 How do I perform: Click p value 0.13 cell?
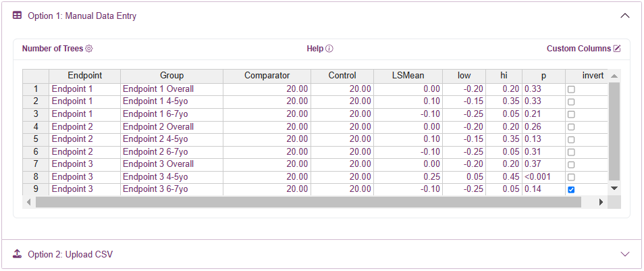point(544,139)
